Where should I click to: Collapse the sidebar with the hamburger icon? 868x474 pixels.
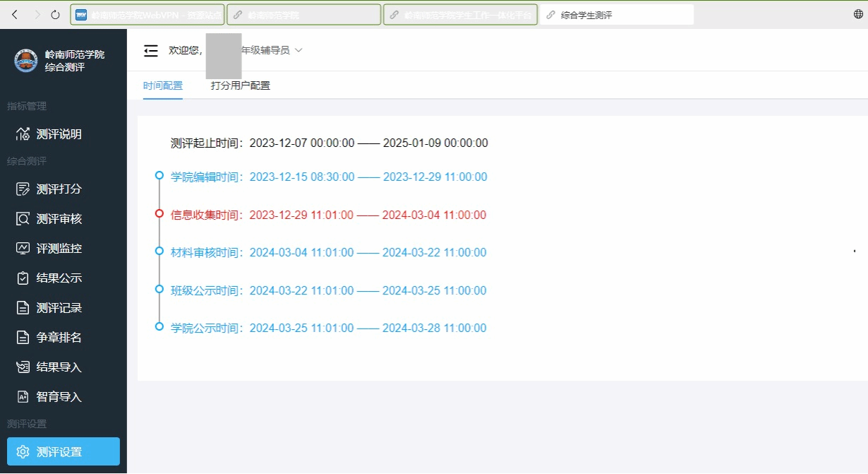pos(150,50)
